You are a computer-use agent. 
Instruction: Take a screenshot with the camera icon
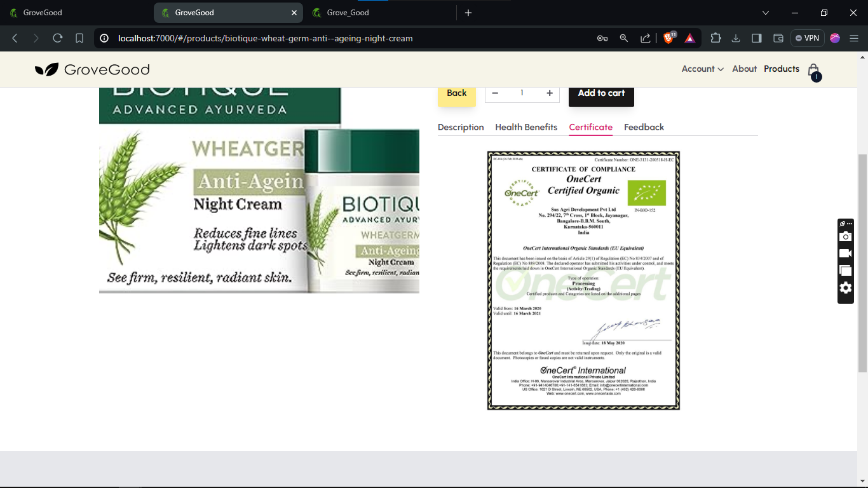click(x=845, y=236)
